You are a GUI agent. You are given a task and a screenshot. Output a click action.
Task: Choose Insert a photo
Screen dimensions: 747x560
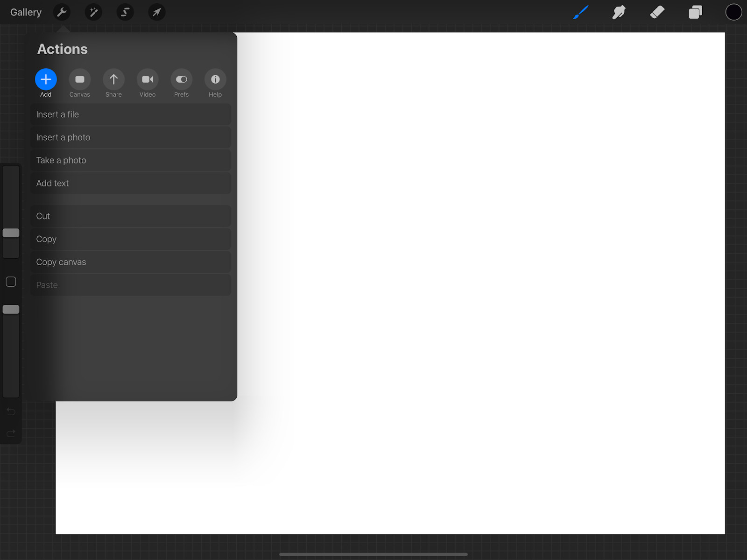pyautogui.click(x=131, y=137)
